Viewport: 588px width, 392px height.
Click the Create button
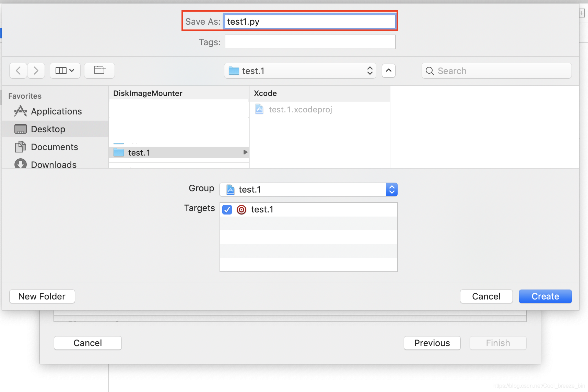click(545, 296)
